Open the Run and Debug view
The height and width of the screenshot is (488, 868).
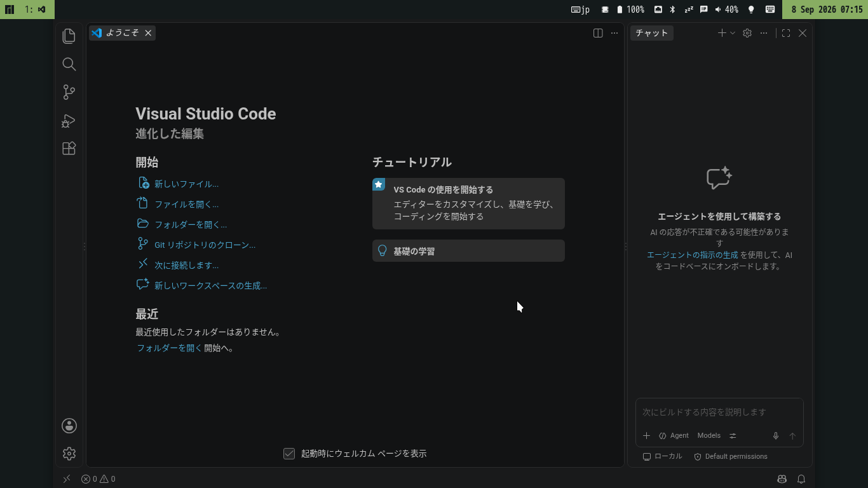(x=69, y=120)
